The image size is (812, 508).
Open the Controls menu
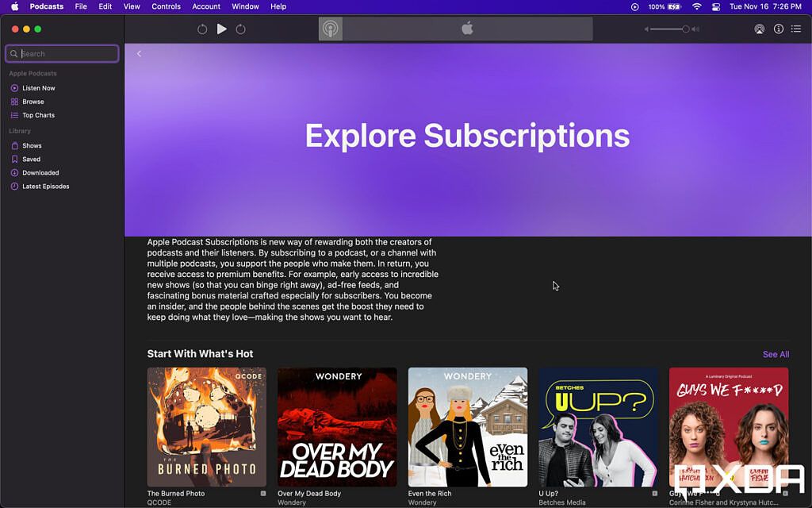[x=166, y=6]
